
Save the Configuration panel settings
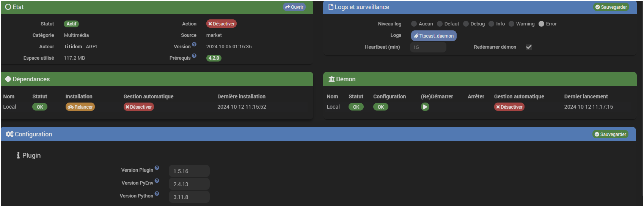[x=611, y=134]
